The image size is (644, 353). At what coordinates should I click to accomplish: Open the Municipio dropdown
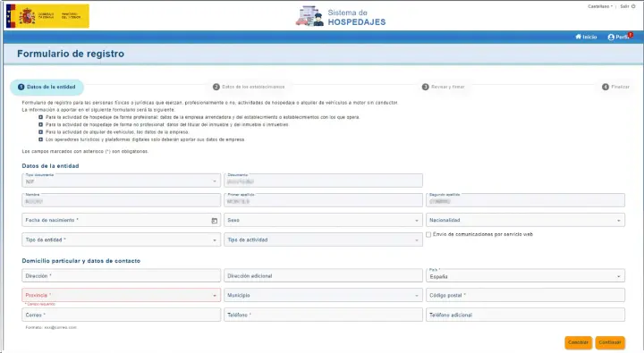point(323,295)
